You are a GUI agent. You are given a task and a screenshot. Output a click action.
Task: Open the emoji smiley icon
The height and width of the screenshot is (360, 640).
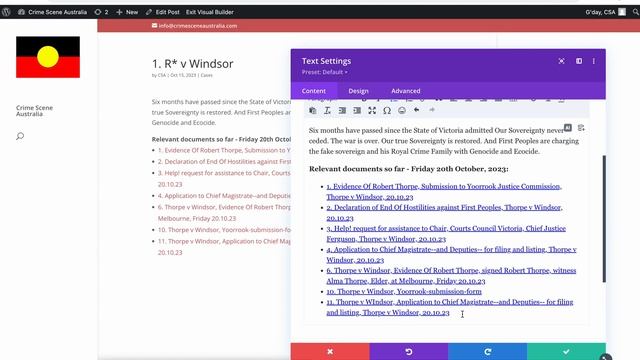coord(402,110)
